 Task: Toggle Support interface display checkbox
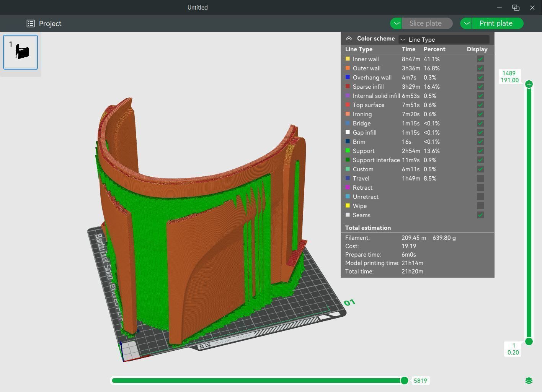pyautogui.click(x=480, y=160)
